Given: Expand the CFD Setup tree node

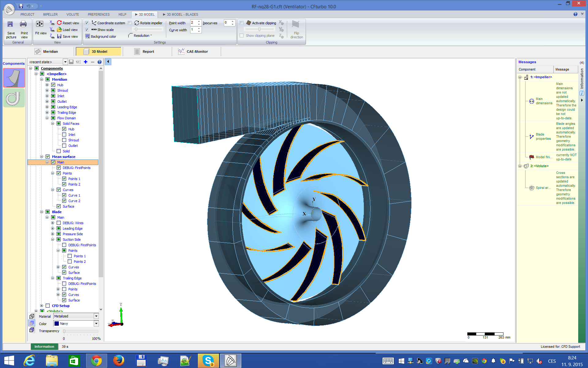Looking at the screenshot, I should (42, 306).
